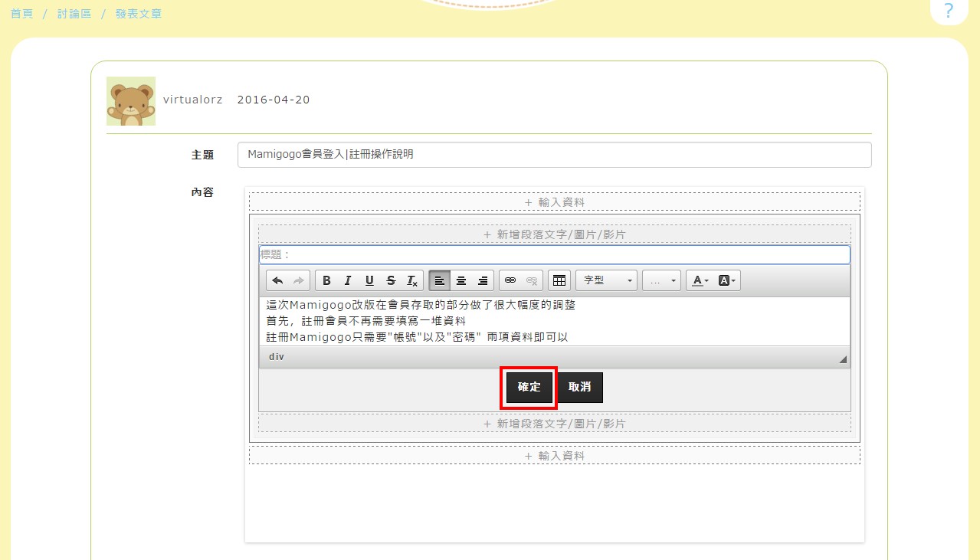The height and width of the screenshot is (560, 980).
Task: Click 發表文章 breadcrumb link
Action: pyautogui.click(x=139, y=14)
